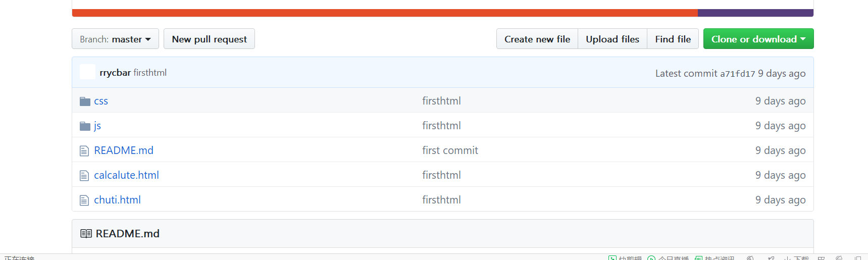This screenshot has width=868, height=260.
Task: Open the 今日直播 status bar icon
Action: click(x=651, y=258)
